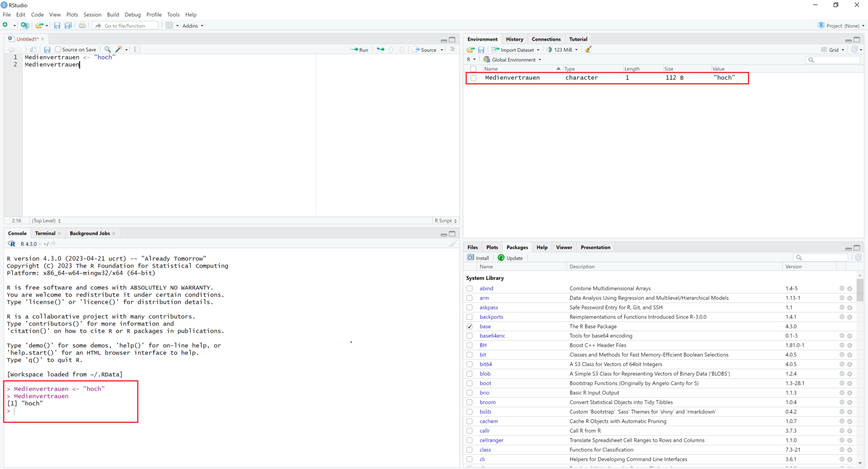868x469 pixels.
Task: Open the Session menu
Action: (x=92, y=14)
